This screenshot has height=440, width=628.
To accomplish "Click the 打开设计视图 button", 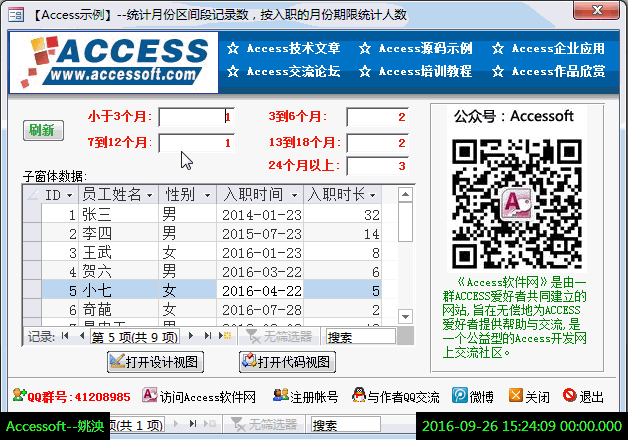I will (x=155, y=362).
